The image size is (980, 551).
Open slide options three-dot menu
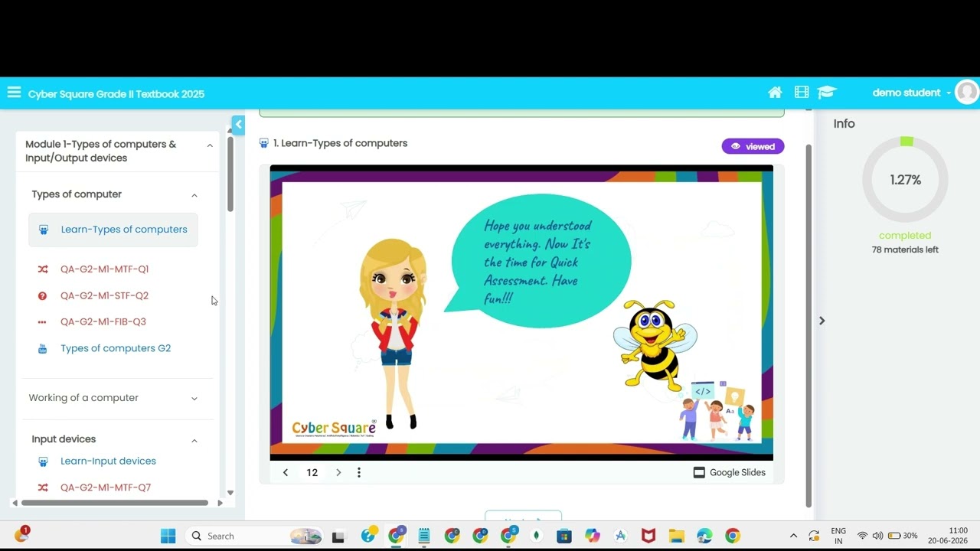point(359,473)
